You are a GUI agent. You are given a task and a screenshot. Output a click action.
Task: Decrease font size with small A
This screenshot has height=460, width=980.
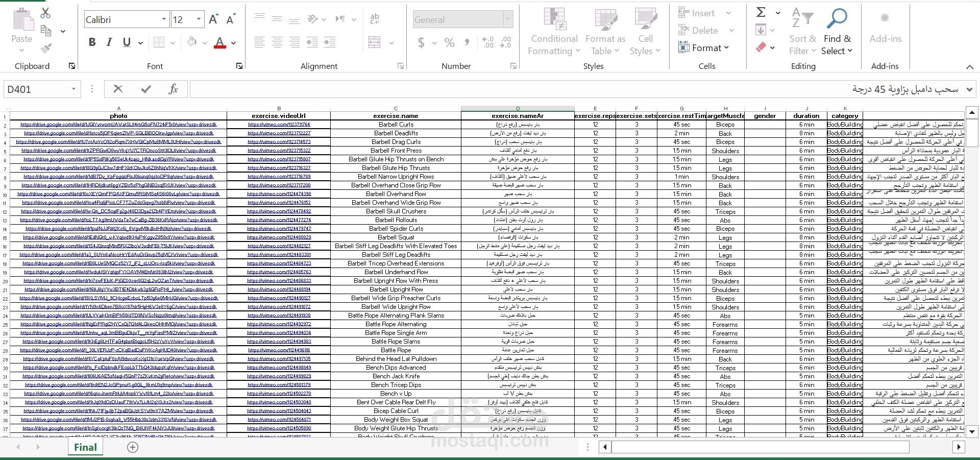click(x=231, y=19)
